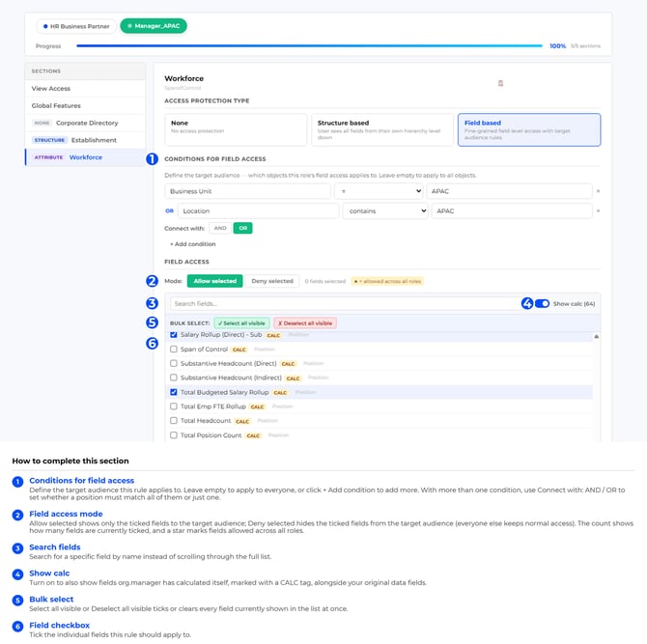The width and height of the screenshot is (647, 644).
Task: Remove the Business Unit condition row
Action: (598, 191)
